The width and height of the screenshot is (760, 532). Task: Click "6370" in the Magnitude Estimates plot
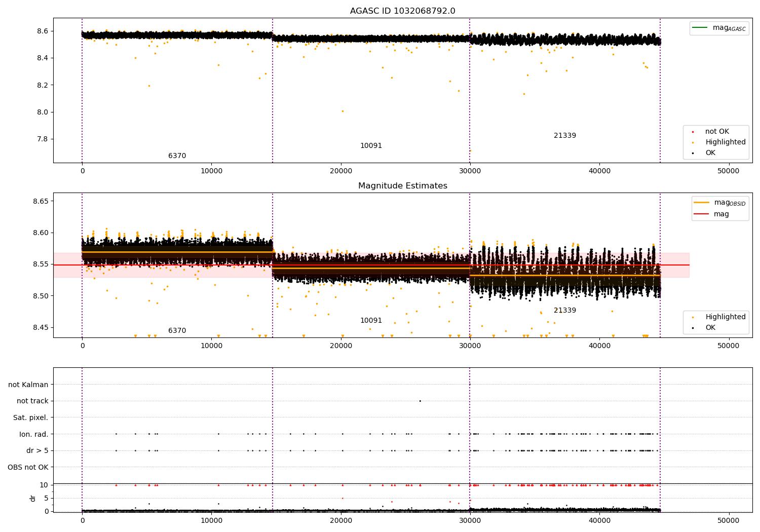pos(177,331)
